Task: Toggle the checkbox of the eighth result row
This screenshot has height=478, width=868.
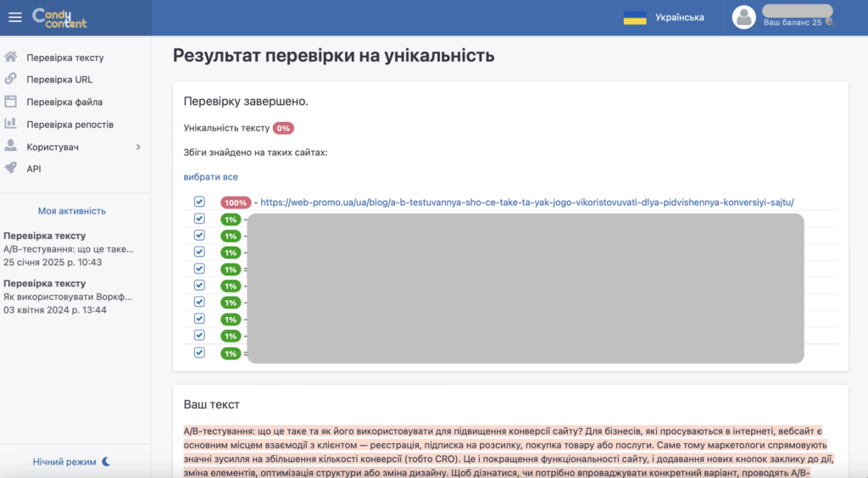Action: [x=199, y=319]
